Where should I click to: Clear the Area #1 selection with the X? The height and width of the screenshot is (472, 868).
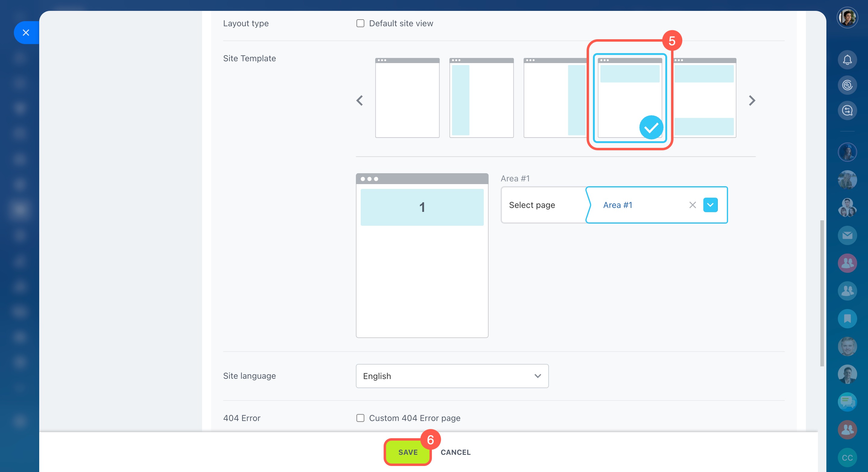692,205
